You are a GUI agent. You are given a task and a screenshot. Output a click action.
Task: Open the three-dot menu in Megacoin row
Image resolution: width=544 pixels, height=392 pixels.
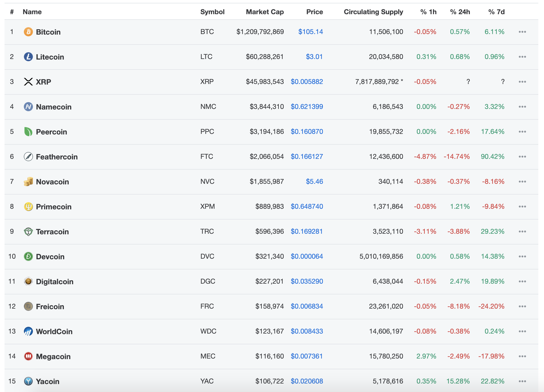click(x=522, y=356)
